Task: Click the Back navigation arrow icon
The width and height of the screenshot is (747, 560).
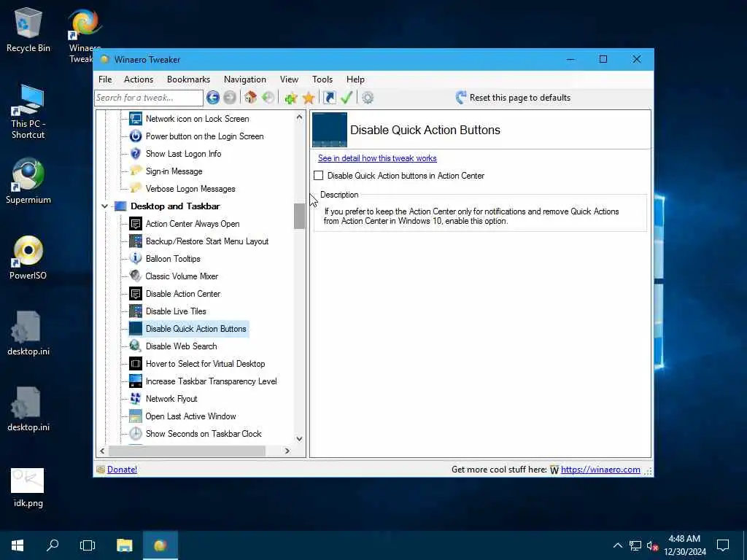Action: 213,98
